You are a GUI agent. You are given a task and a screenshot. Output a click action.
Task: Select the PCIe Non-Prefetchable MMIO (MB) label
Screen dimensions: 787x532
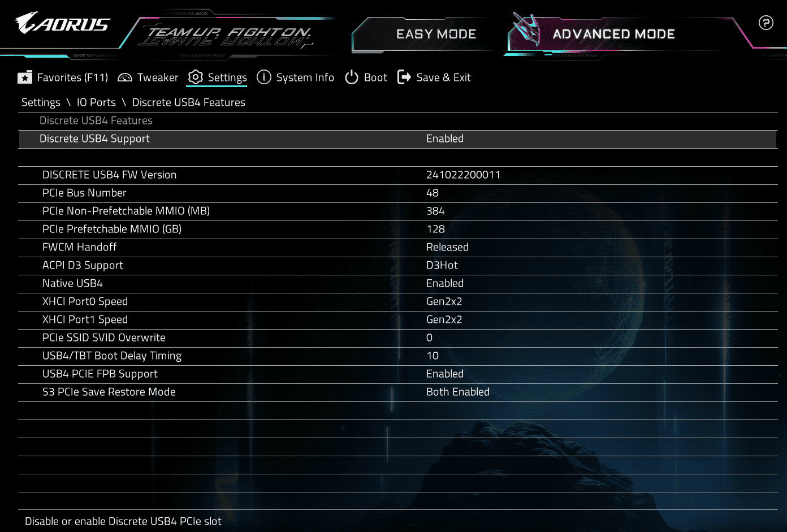tap(126, 211)
